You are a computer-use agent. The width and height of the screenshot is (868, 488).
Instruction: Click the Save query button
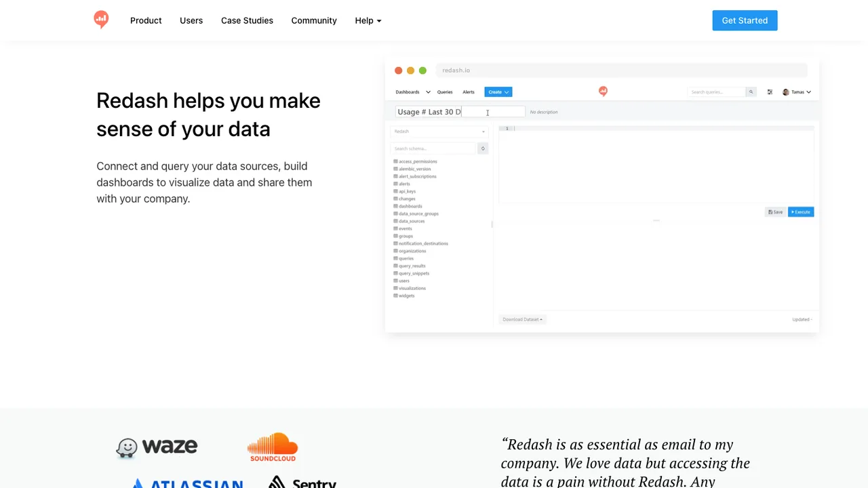776,212
